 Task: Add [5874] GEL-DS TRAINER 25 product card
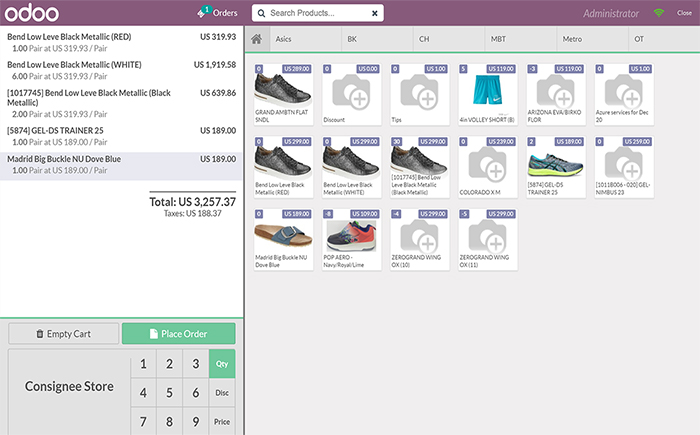(x=556, y=167)
